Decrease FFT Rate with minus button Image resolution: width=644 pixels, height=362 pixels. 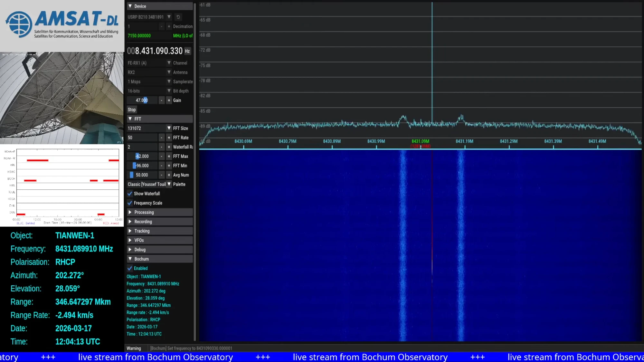coord(162,138)
